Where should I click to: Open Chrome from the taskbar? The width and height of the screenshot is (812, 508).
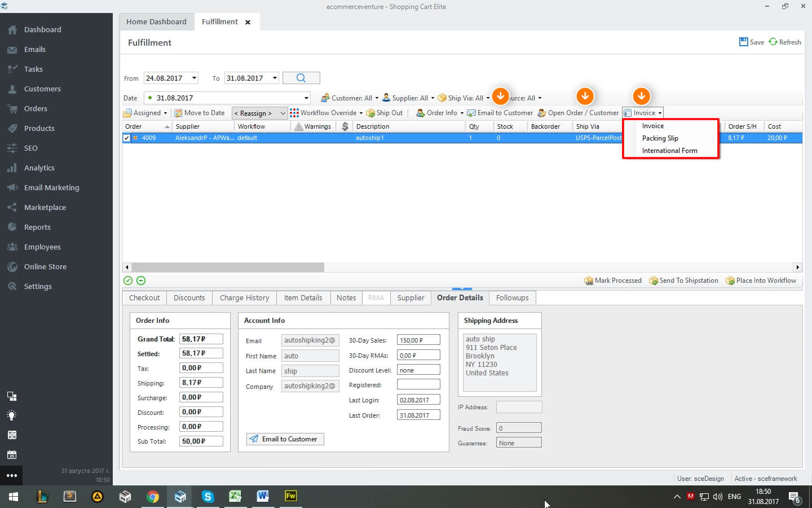[x=152, y=496]
